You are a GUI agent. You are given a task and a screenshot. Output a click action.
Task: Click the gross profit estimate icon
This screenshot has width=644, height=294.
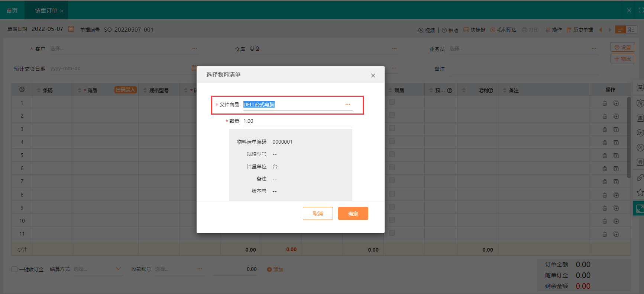coord(493,30)
